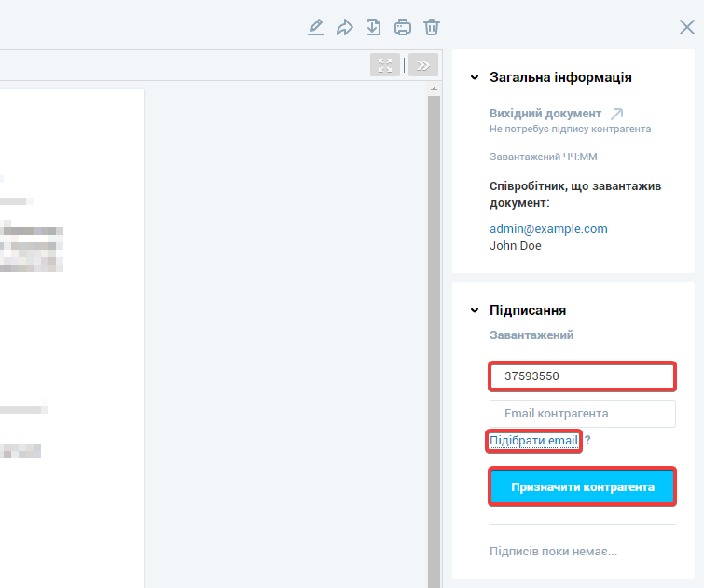The width and height of the screenshot is (704, 588).
Task: Click the forward/share arrow icon
Action: (345, 27)
